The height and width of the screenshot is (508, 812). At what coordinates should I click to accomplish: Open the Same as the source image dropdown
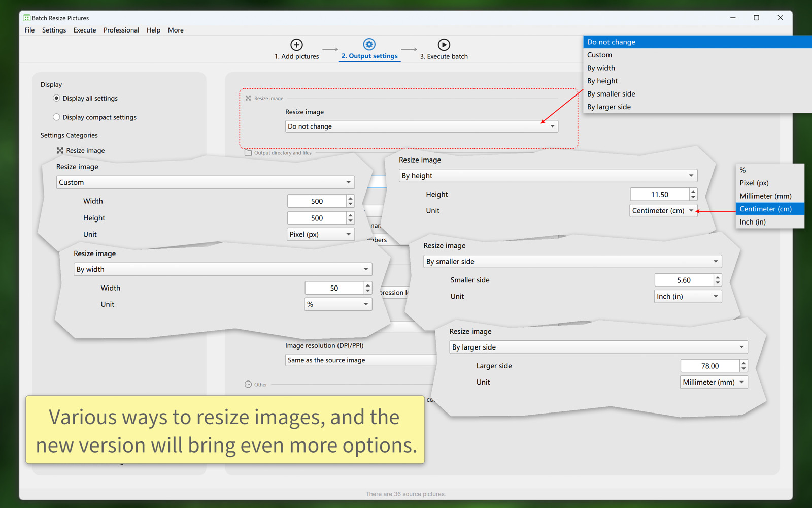coord(361,360)
